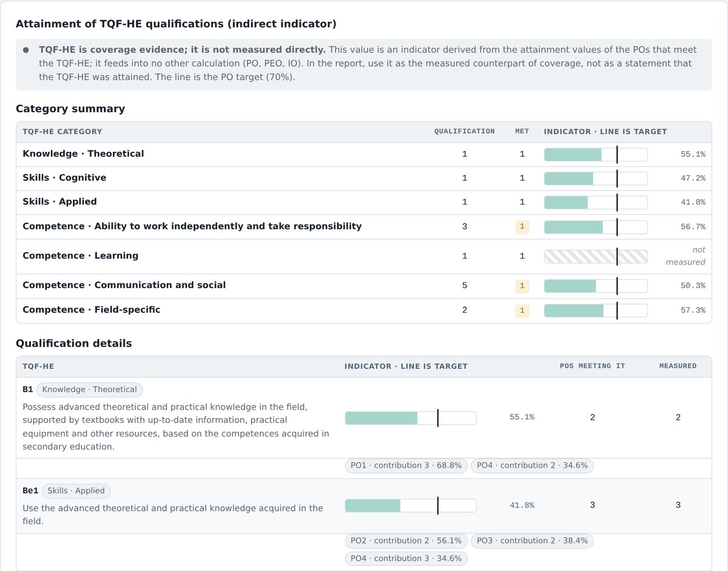
Task: Click the "47.2%" value
Action: [693, 178]
